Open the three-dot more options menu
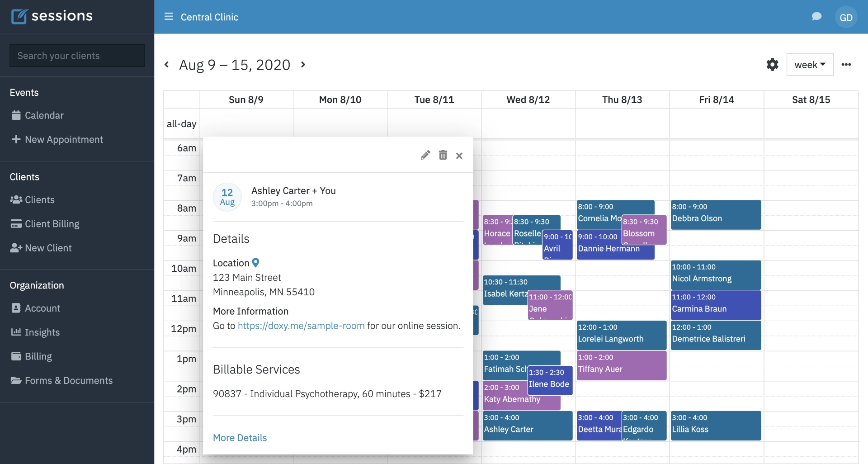Image resolution: width=868 pixels, height=464 pixels. click(846, 64)
